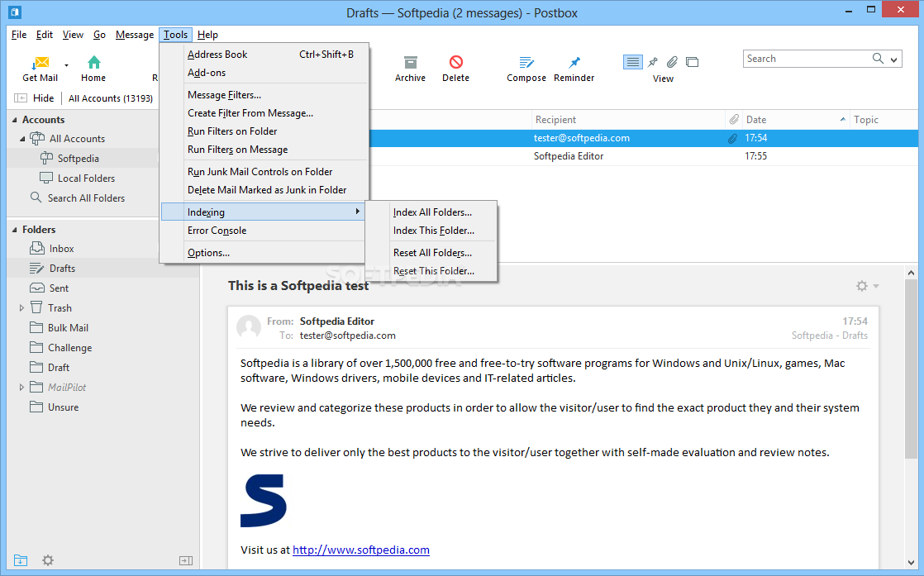
Task: Sort by attachment column paperclip
Action: 734,120
